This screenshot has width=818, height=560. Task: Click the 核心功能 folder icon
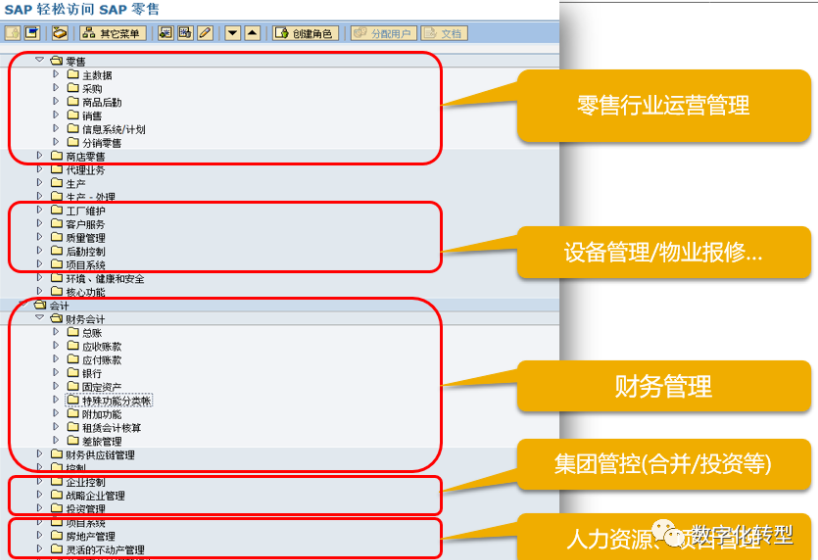coord(57,291)
